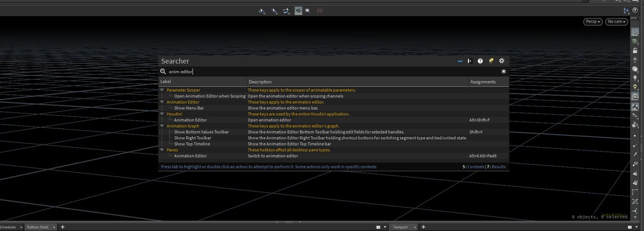This screenshot has height=231, width=644.
Task: Add a new tab next to Textport
Action: [x=425, y=227]
